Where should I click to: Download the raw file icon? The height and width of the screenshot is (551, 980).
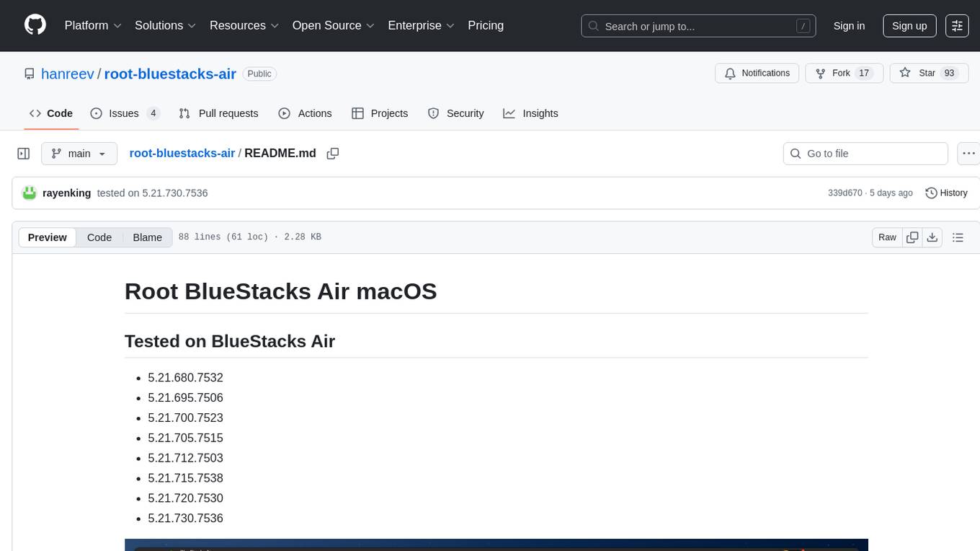coord(932,237)
